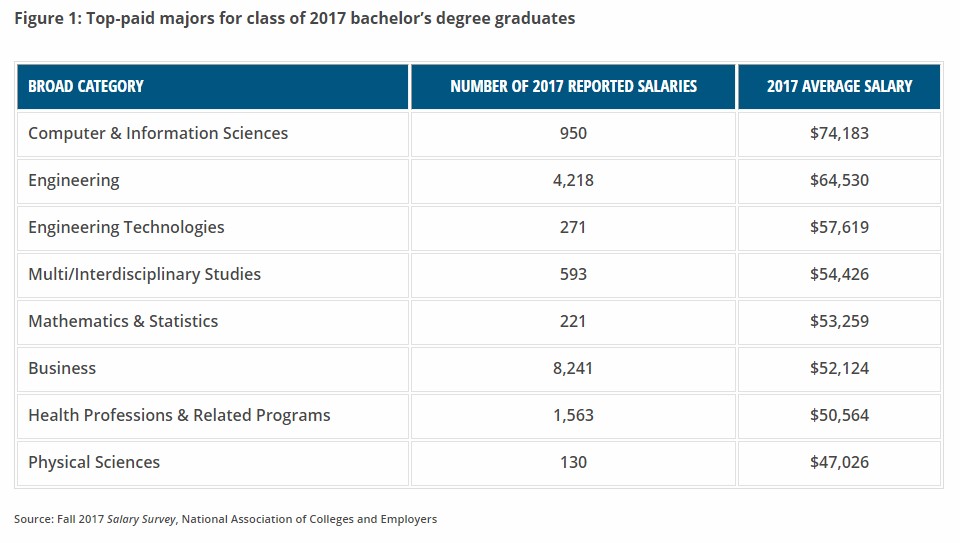960x543 pixels.
Task: Select the Computer & Information Sciences cell
Action: 158,133
